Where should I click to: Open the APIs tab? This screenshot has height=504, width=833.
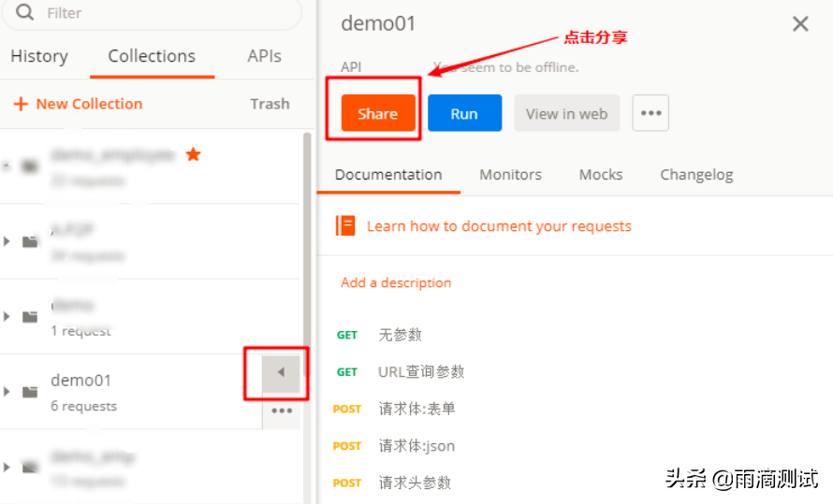pos(264,56)
